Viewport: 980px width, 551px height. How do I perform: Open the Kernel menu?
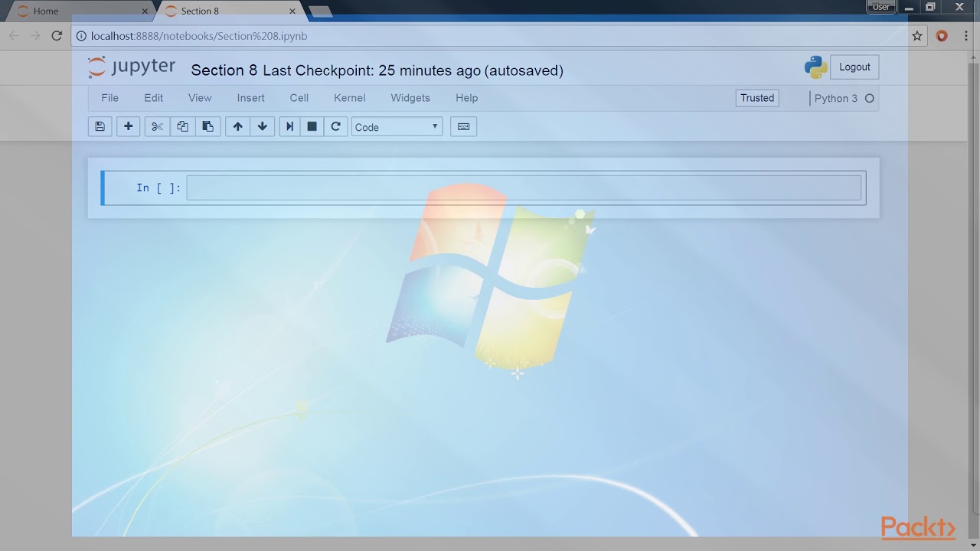pyautogui.click(x=350, y=98)
